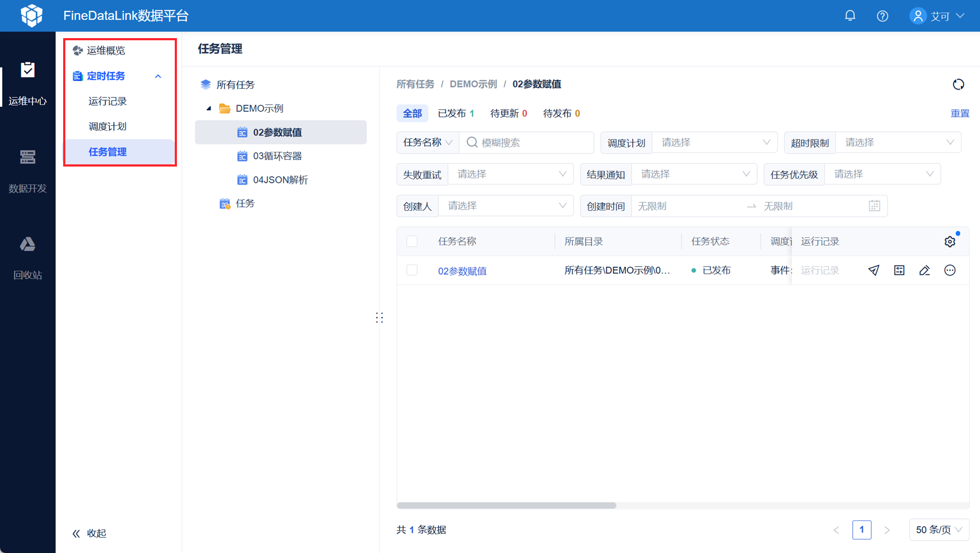980x553 pixels.
Task: Click the user avatar icon
Action: pyautogui.click(x=918, y=16)
